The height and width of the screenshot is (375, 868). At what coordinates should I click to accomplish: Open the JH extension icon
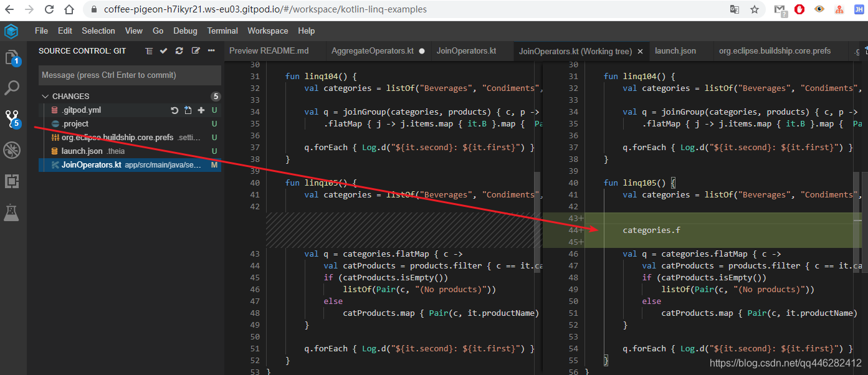(858, 9)
